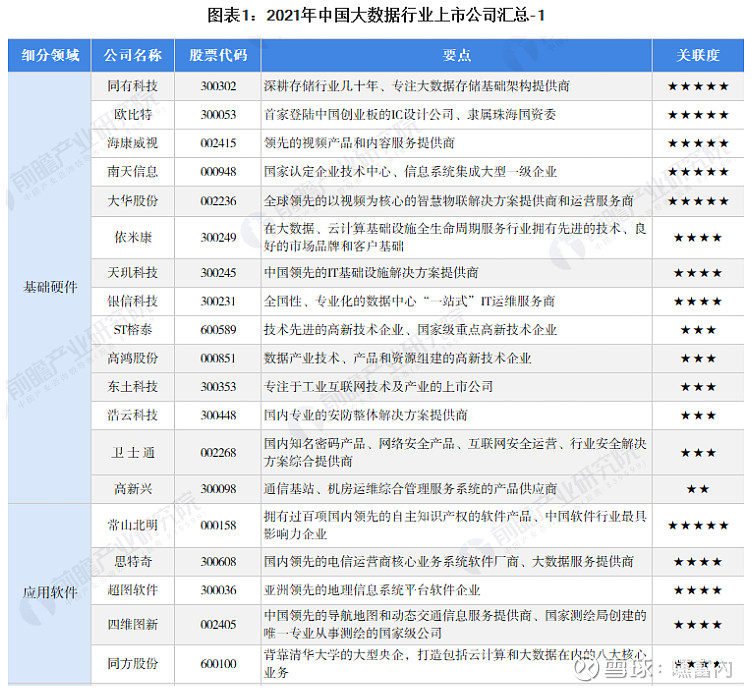Click company name 东土科技

pos(133,387)
